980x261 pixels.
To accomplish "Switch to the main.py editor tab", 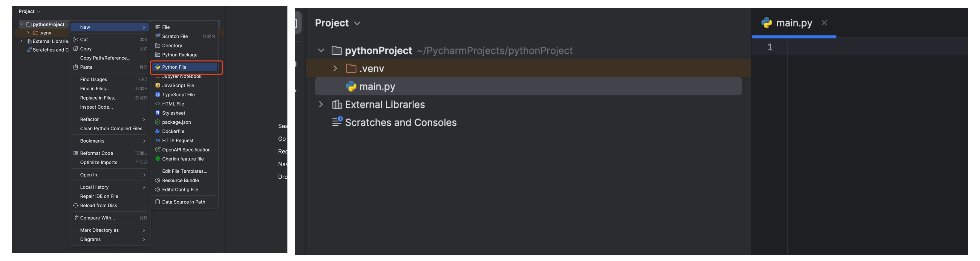I will tap(793, 23).
